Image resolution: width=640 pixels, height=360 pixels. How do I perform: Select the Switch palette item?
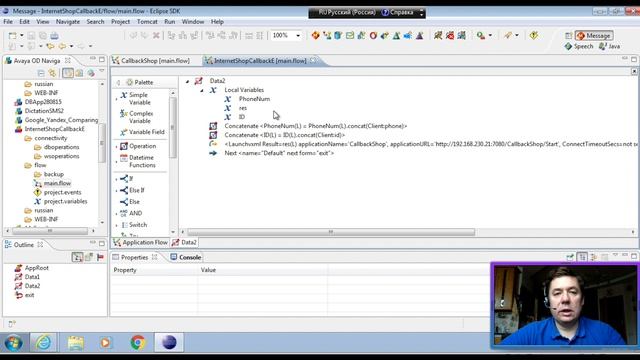click(x=134, y=225)
